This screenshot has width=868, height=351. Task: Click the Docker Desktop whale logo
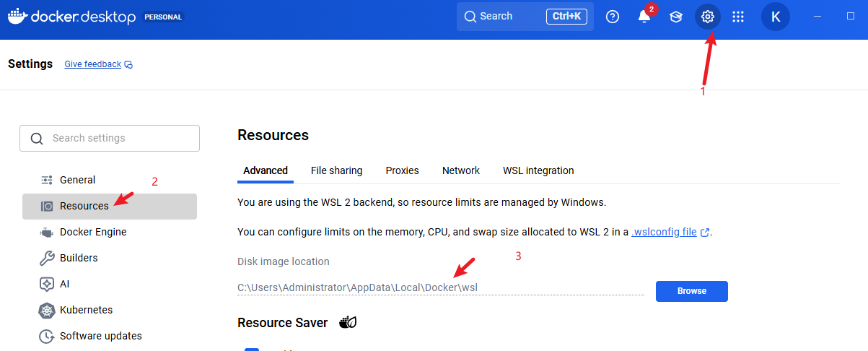(17, 16)
